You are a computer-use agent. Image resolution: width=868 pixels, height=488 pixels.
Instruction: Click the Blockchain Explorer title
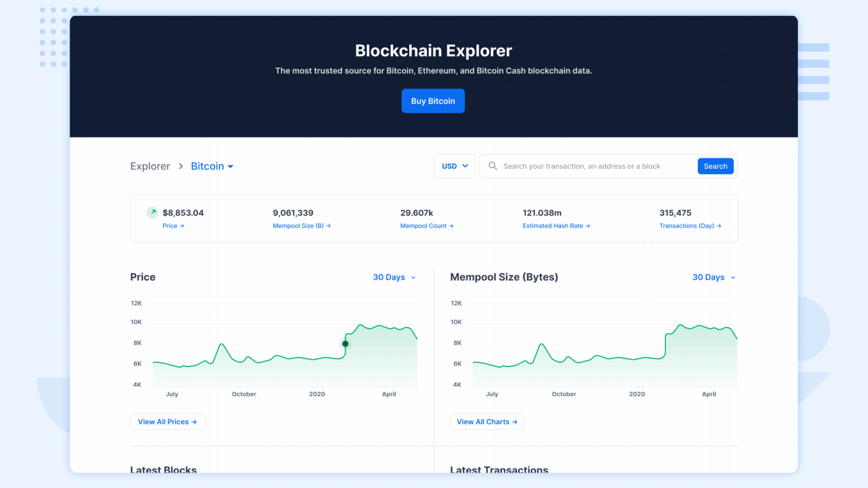coord(434,51)
